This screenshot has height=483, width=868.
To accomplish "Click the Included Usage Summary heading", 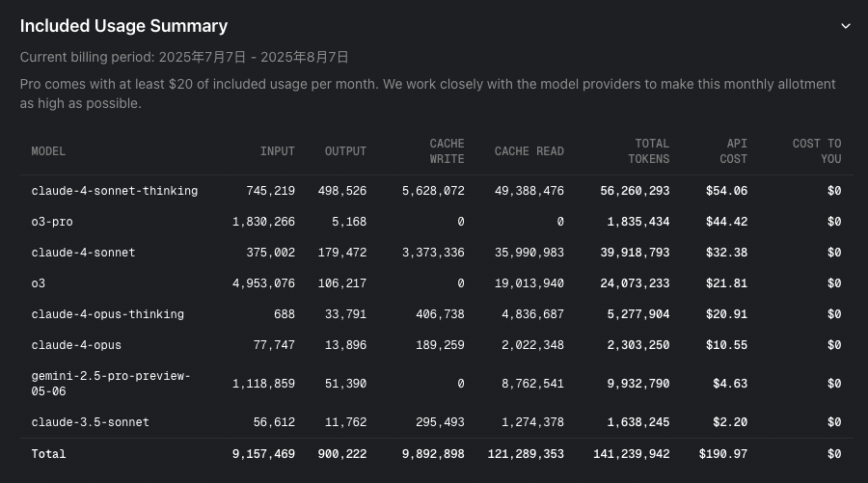I will [x=124, y=26].
